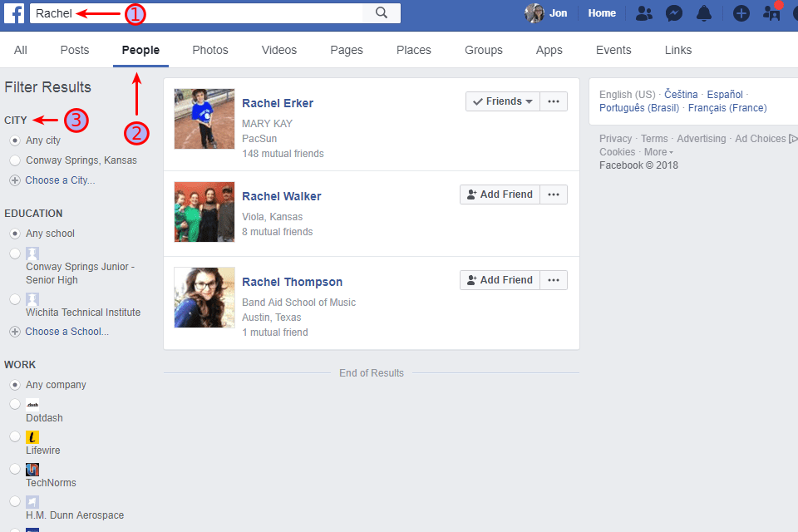Open the Messenger icon
Screen dimensions: 798x532
pos(674,13)
